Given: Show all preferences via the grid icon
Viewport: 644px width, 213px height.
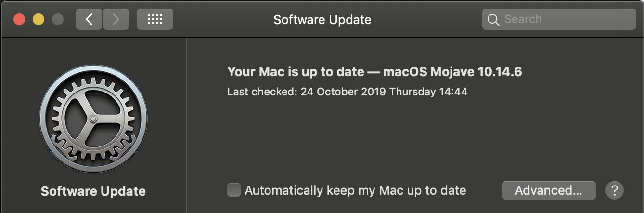Looking at the screenshot, I should pyautogui.click(x=155, y=19).
